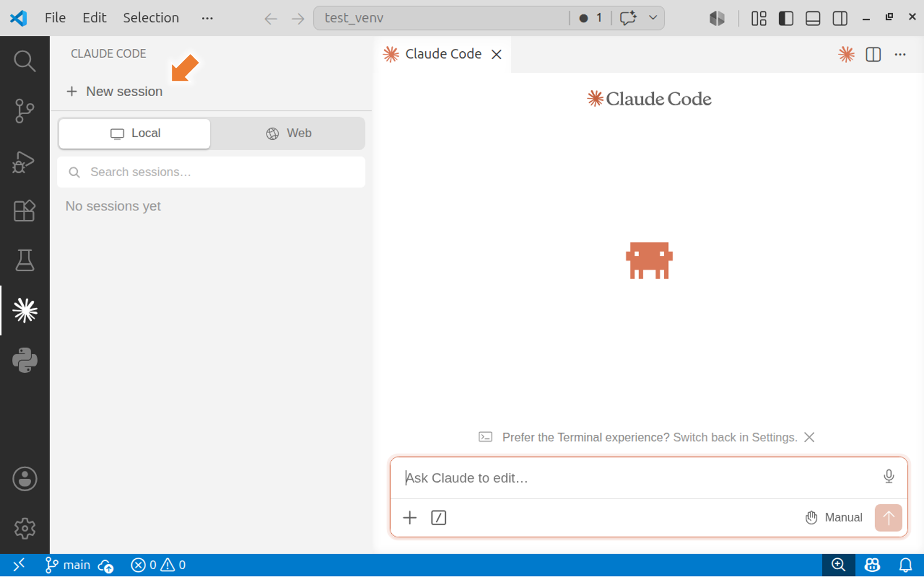
Task: Toggle the secondary side bar
Action: [840, 18]
